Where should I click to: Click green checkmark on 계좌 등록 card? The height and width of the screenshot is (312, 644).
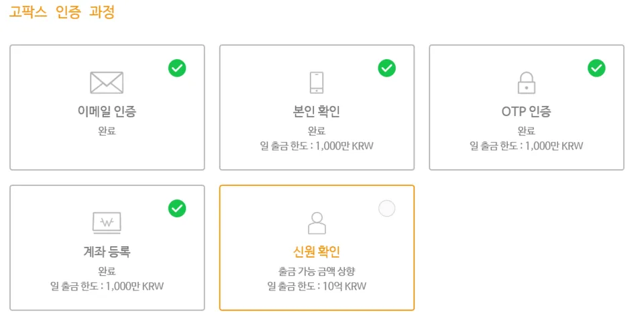[177, 209]
